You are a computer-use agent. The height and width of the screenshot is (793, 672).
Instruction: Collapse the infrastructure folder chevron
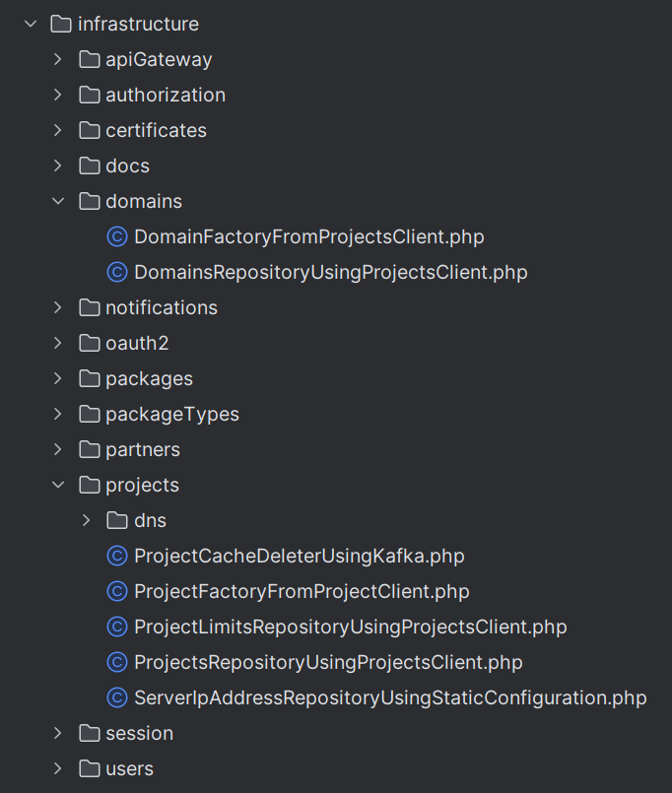31,24
